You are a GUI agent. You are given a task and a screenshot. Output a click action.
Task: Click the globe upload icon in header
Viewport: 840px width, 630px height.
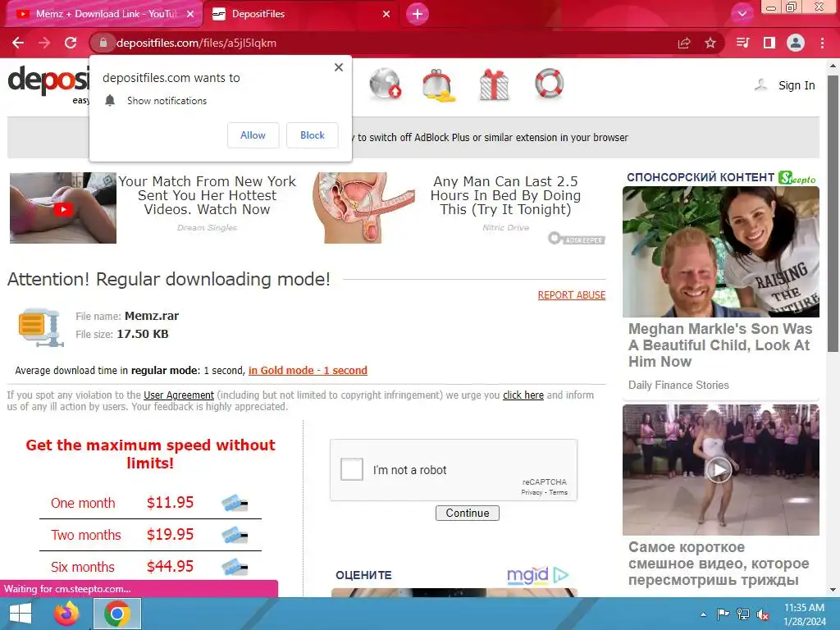[x=386, y=84]
